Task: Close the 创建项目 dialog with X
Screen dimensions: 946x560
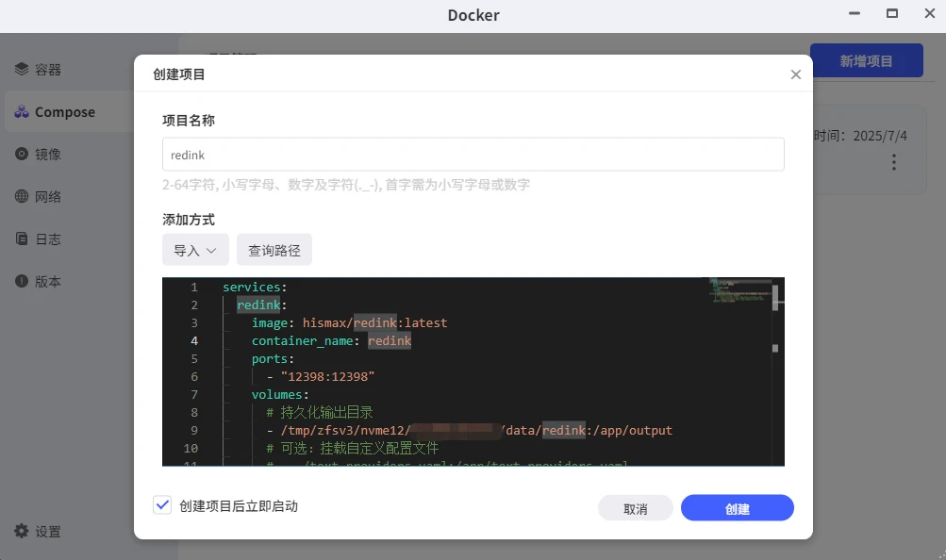Action: tap(795, 74)
